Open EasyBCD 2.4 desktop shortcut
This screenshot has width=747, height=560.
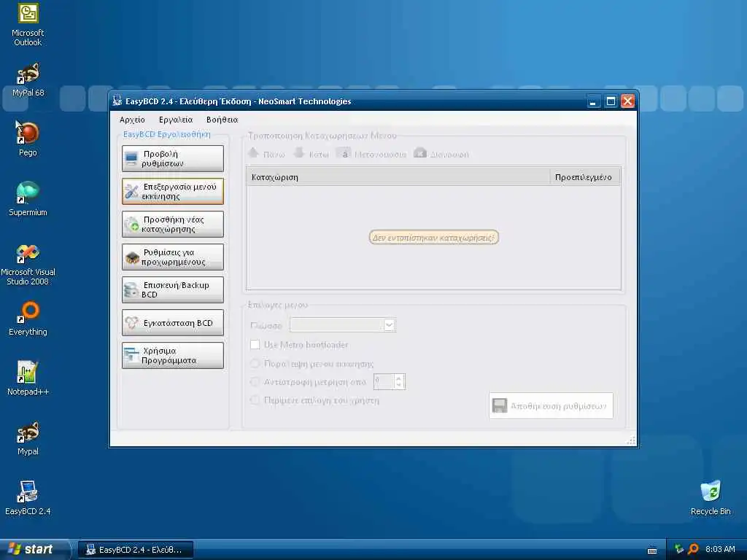tap(28, 498)
